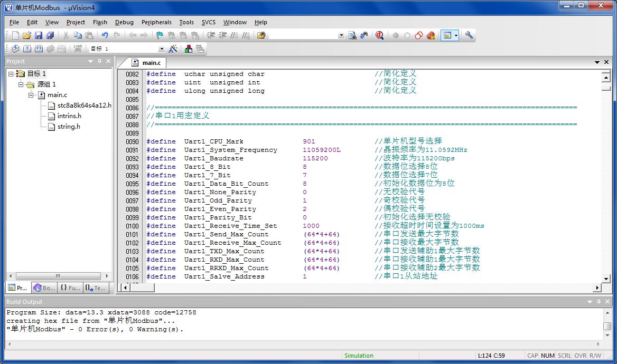Open the Project menu
The image size is (617, 364).
[x=76, y=22]
